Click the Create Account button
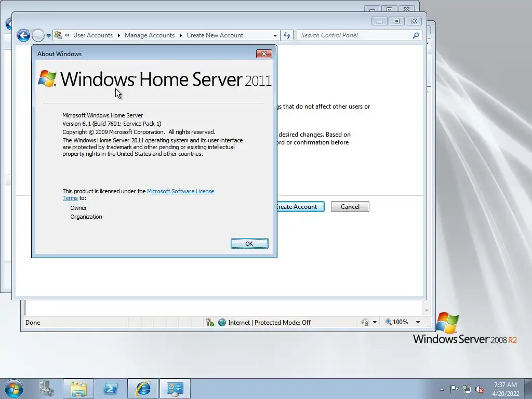The height and width of the screenshot is (399, 532). point(300,207)
